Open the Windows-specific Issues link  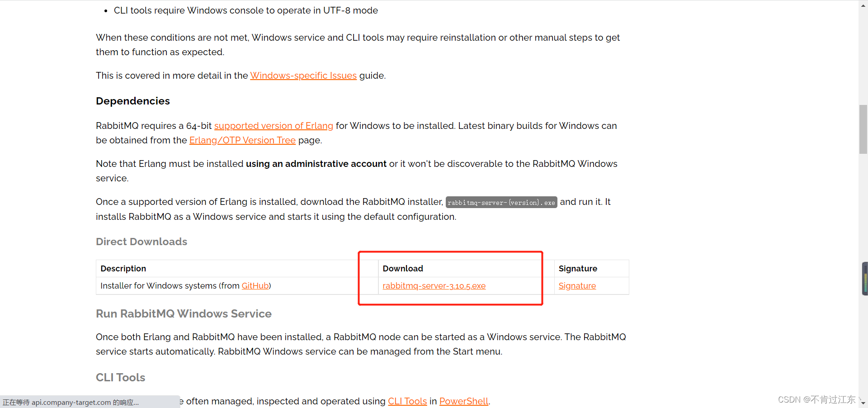[303, 76]
